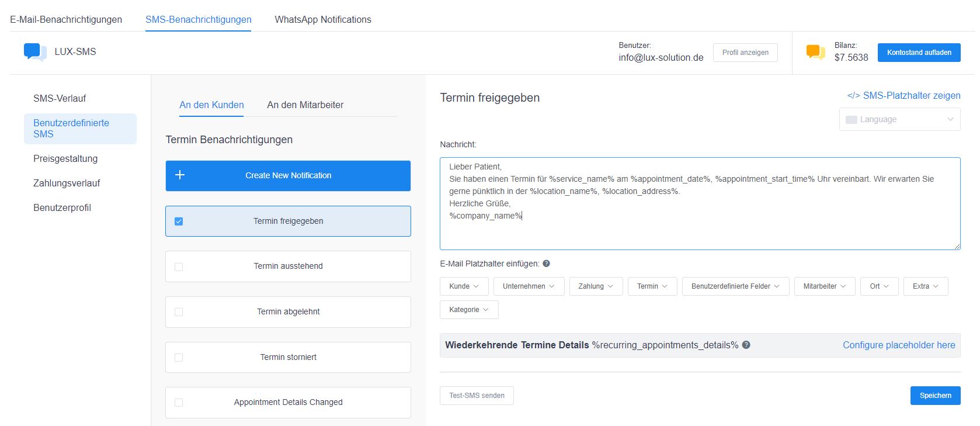The height and width of the screenshot is (426, 980).
Task: Open the Configure placeholder here link
Action: click(x=898, y=345)
